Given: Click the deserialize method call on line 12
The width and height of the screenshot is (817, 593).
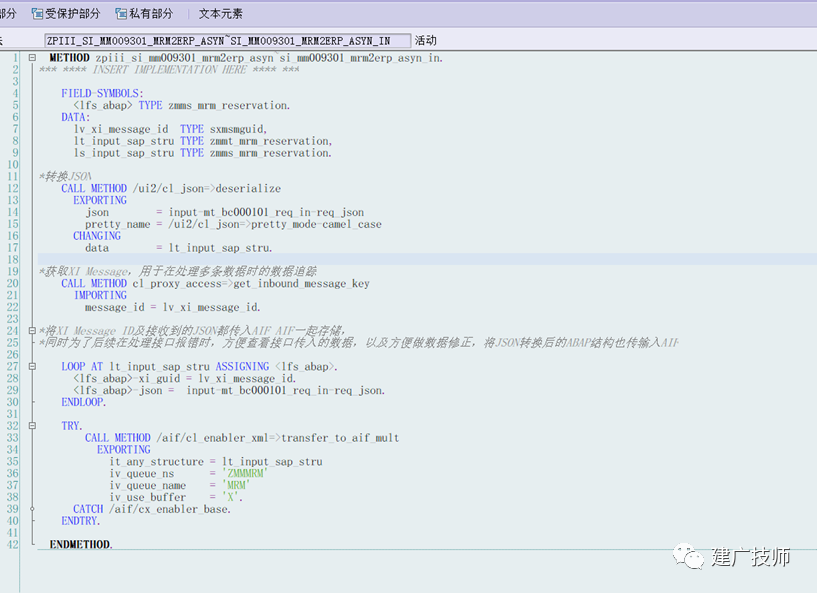Looking at the screenshot, I should 248,188.
